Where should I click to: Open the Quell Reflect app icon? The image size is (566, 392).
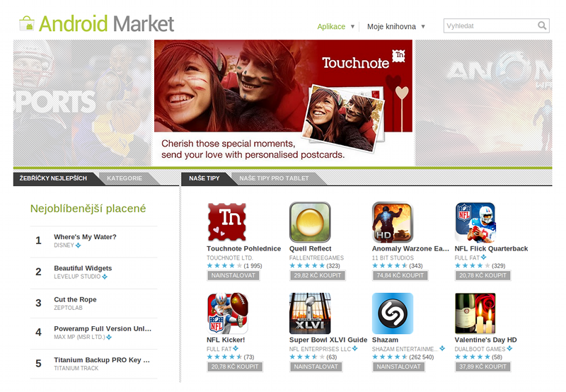(310, 222)
